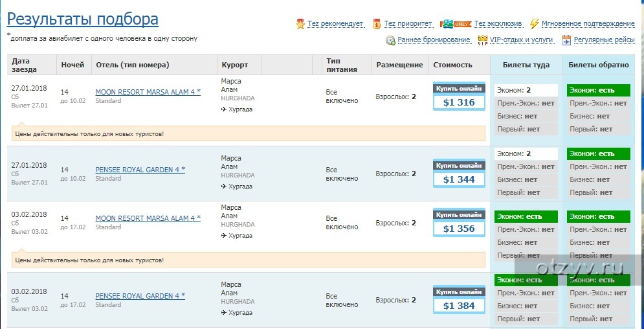Click the Tez exclusive ONLY icon
The height and width of the screenshot is (329, 644).
pos(456,24)
